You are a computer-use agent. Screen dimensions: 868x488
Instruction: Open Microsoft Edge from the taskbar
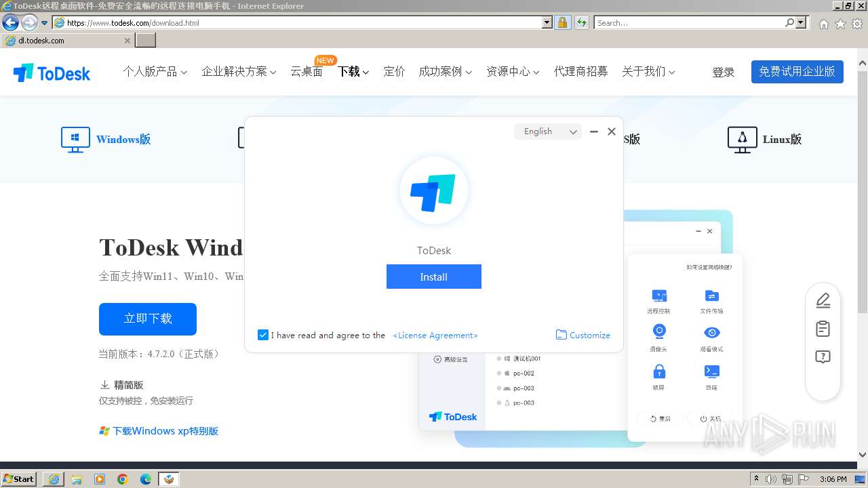pyautogui.click(x=146, y=479)
